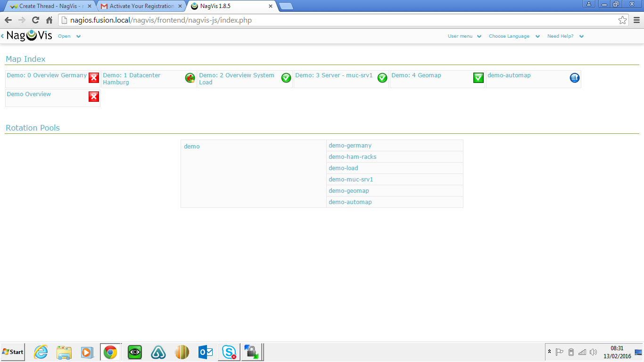Click blue icon beside demo-automap map
Image resolution: width=644 pixels, height=362 pixels.
pyautogui.click(x=574, y=78)
